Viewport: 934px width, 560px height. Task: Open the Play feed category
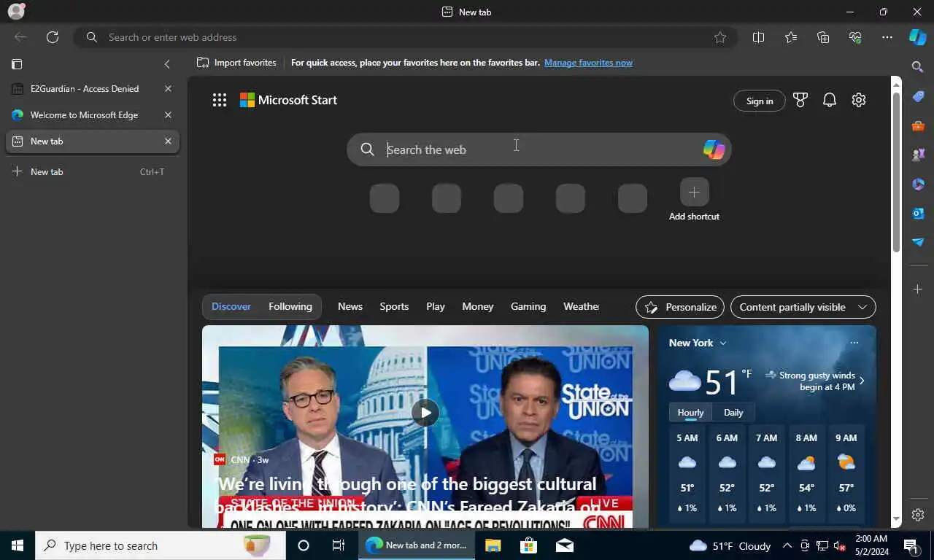(436, 307)
